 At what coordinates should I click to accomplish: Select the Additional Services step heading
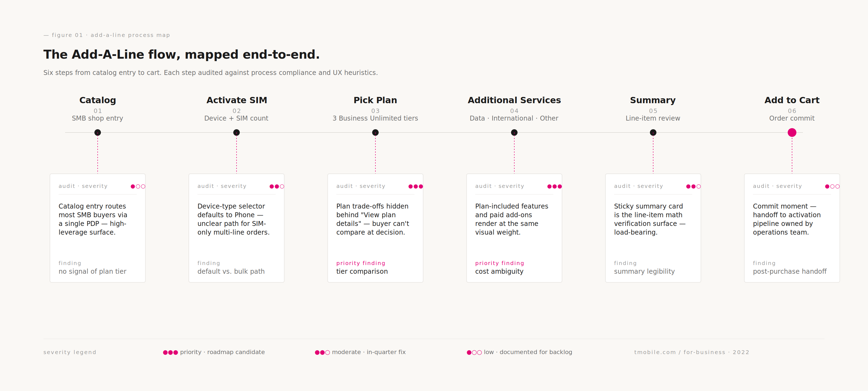[x=514, y=100]
